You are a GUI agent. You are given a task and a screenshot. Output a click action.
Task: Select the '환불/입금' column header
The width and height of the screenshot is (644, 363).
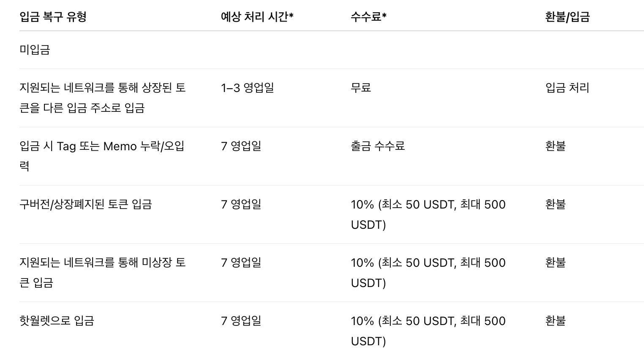tap(567, 17)
